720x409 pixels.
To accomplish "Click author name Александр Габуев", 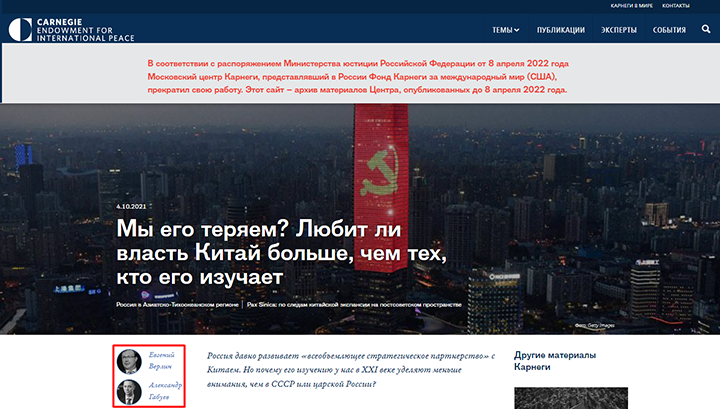I will coord(167,391).
